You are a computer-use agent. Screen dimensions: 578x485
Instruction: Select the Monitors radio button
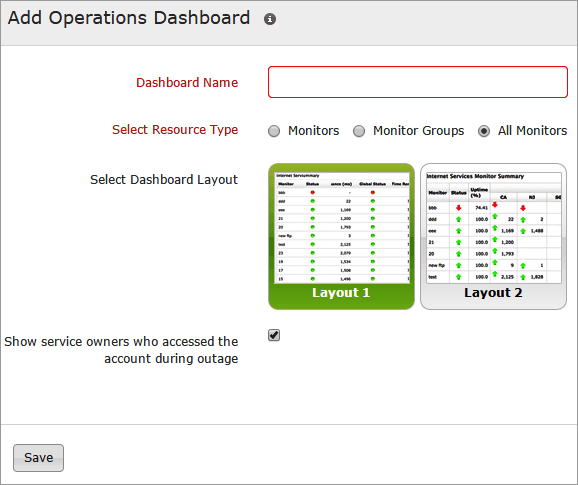274,131
